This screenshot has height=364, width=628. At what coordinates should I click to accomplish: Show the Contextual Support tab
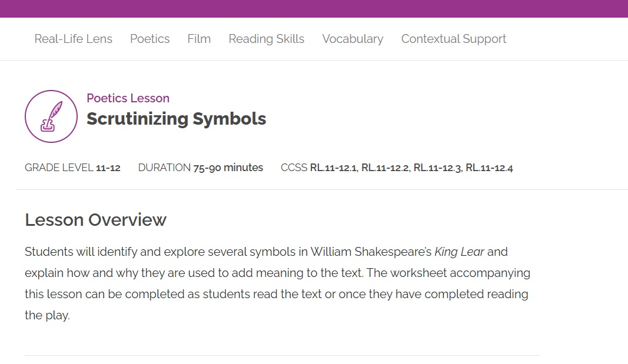point(453,39)
